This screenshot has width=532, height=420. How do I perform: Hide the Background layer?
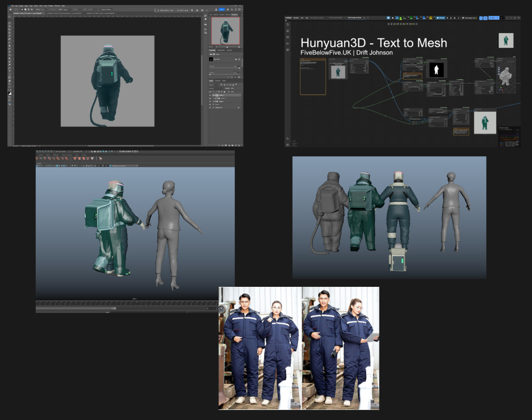(210, 108)
